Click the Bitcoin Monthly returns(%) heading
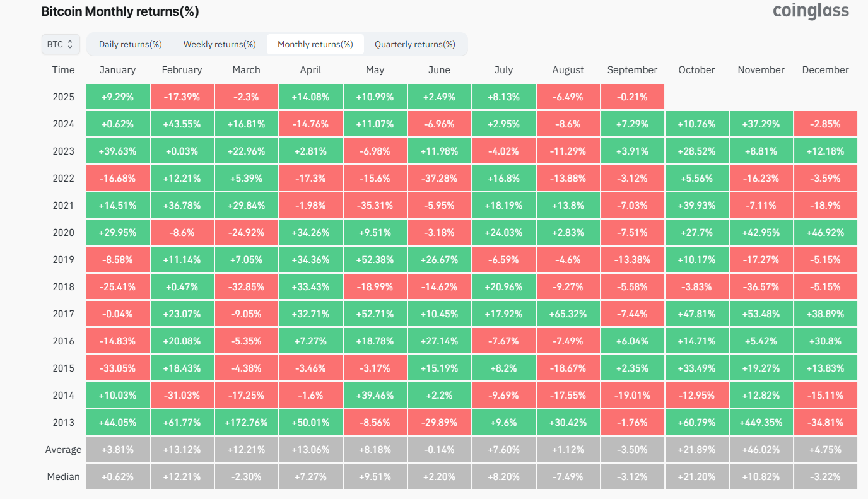The width and height of the screenshot is (868, 499). (119, 11)
